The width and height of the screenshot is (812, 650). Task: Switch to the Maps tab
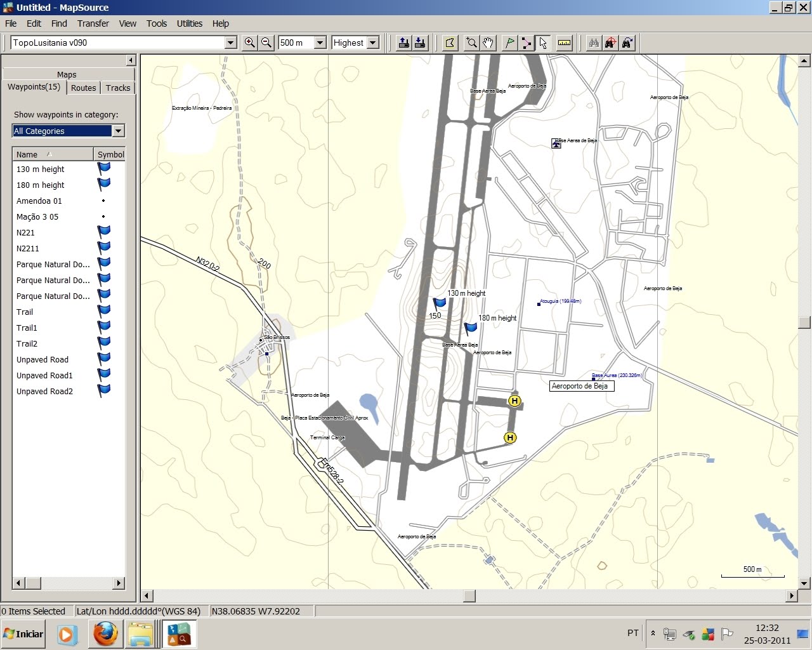(x=67, y=74)
